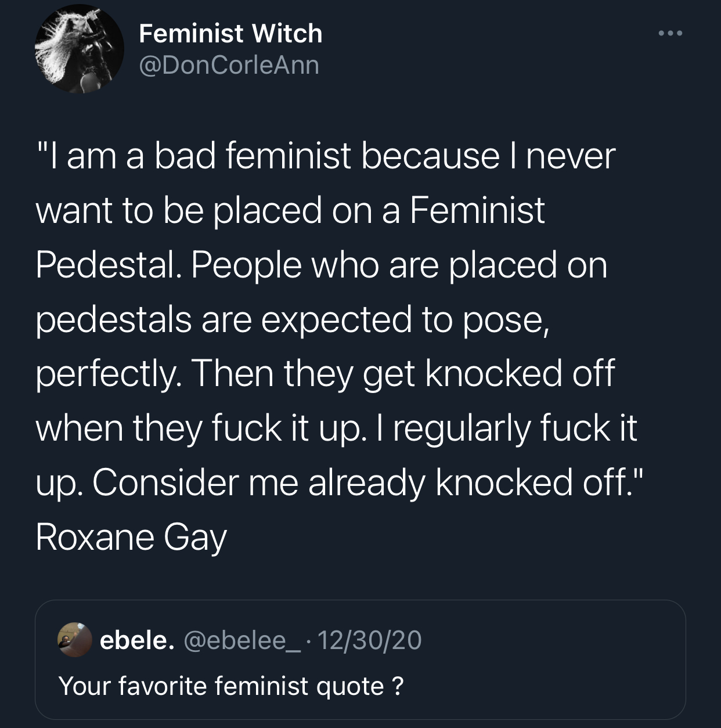The height and width of the screenshot is (728, 721).
Task: Click the word "already" in the tweet
Action: (366, 482)
